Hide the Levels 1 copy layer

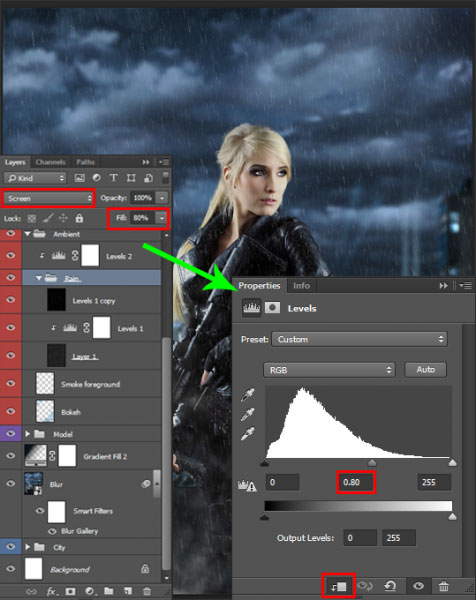(11, 300)
